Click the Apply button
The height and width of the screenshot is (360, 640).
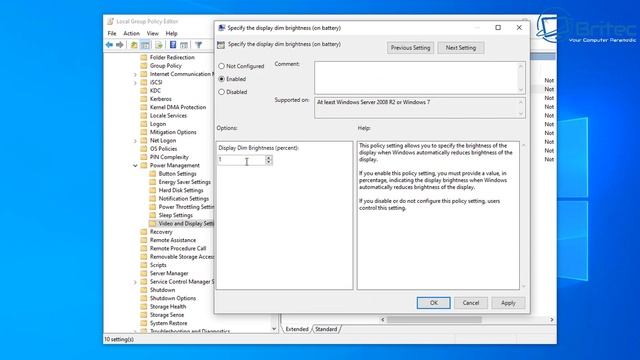[x=508, y=303]
